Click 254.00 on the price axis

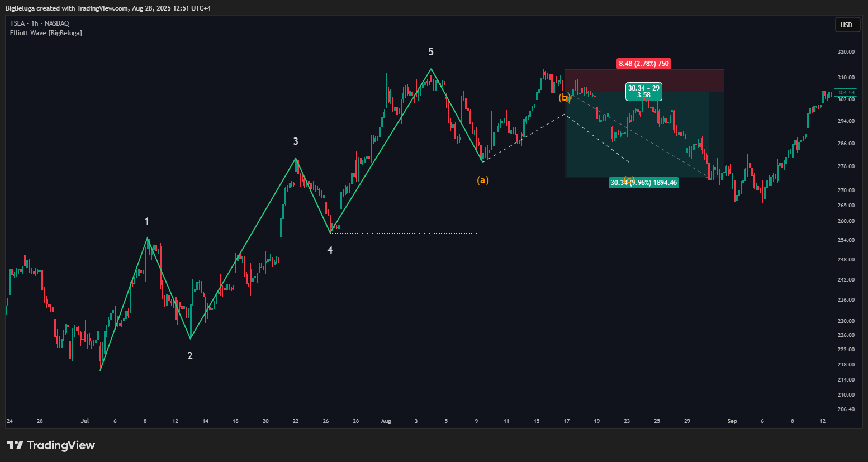point(846,240)
